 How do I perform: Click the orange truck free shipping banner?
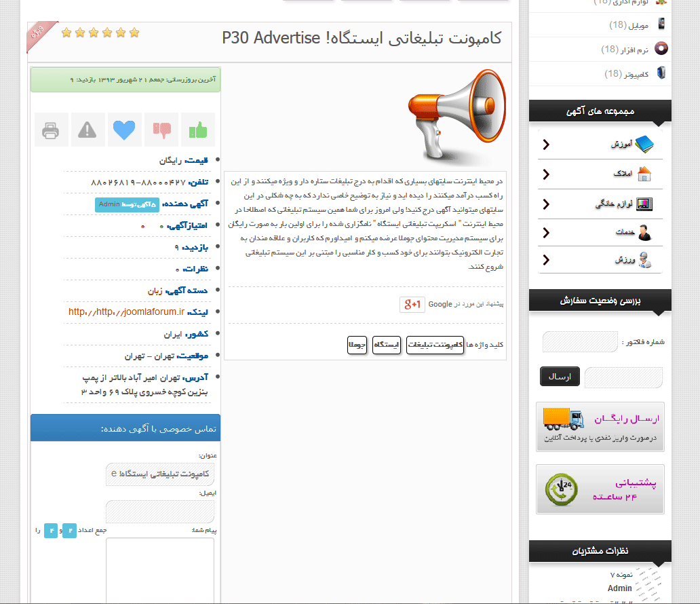600,427
